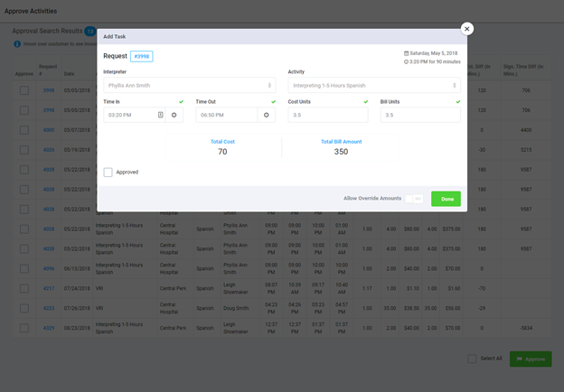564x392 pixels.
Task: Open the Activity dropdown Interpreting 1-5 Hours Spanish
Action: 374,86
